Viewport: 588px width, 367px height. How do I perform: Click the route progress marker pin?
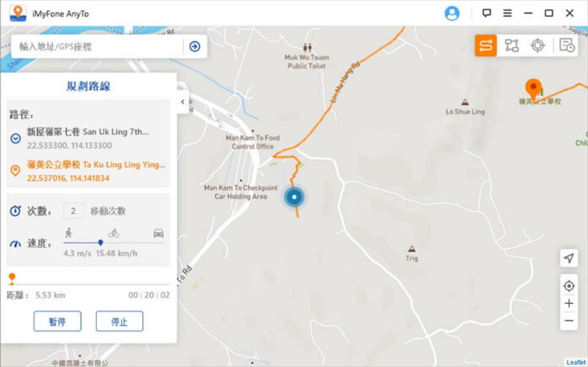[12, 278]
